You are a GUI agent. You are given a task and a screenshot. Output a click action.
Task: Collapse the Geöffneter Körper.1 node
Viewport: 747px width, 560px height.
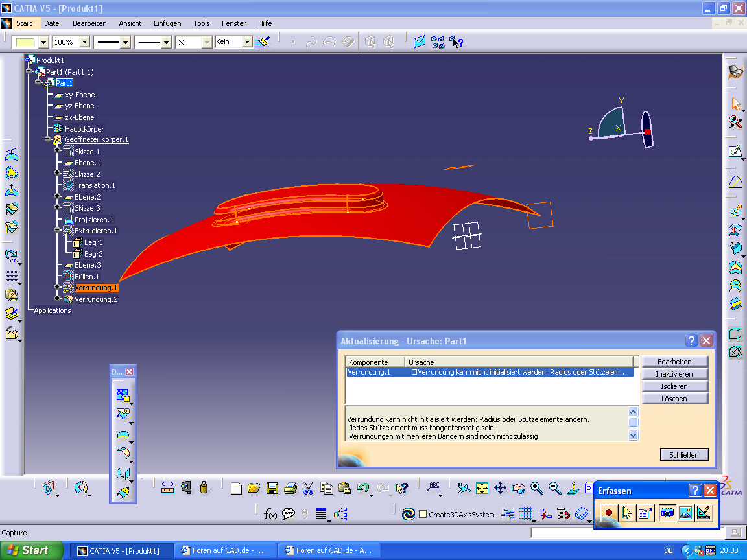48,139
